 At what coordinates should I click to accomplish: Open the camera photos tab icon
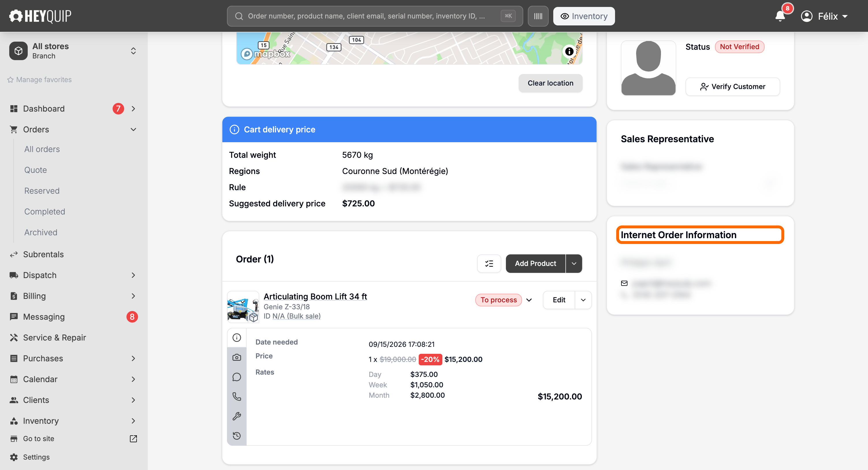237,357
